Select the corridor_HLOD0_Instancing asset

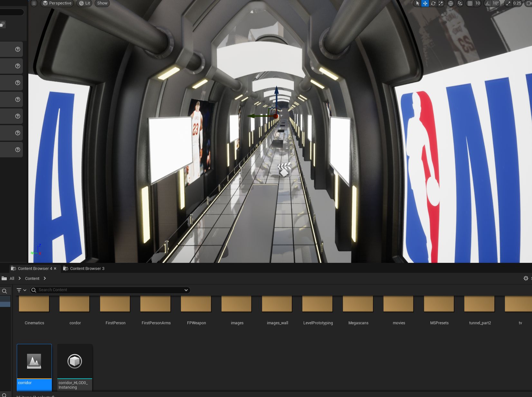[x=75, y=367]
